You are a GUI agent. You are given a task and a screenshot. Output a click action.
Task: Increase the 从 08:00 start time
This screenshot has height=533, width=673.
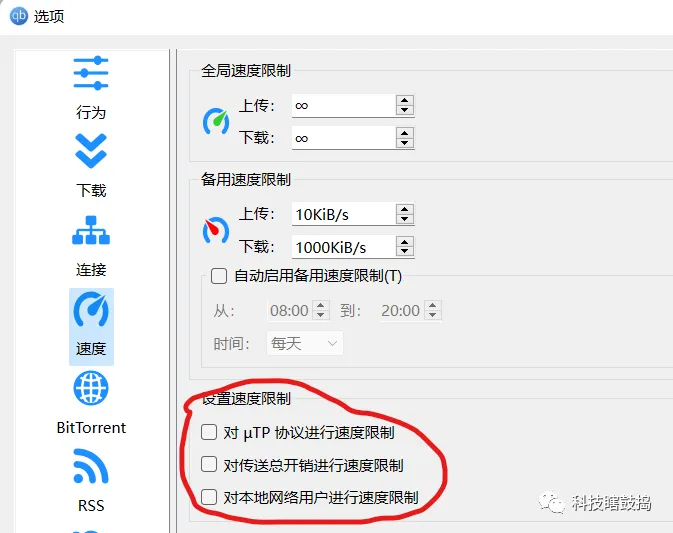click(x=321, y=306)
